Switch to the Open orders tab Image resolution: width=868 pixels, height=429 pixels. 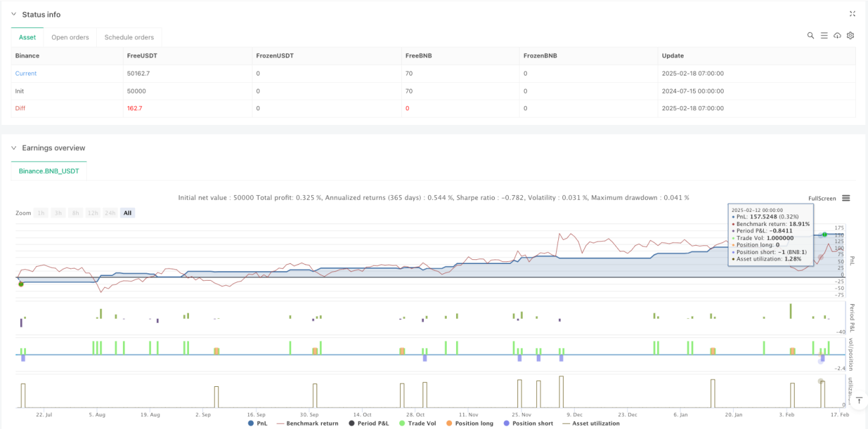pyautogui.click(x=70, y=37)
